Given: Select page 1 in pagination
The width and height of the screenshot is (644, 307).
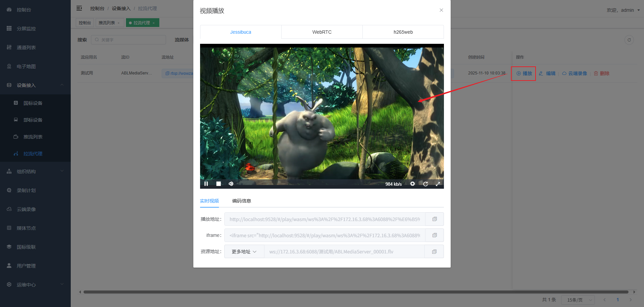Looking at the screenshot, I should [x=618, y=300].
